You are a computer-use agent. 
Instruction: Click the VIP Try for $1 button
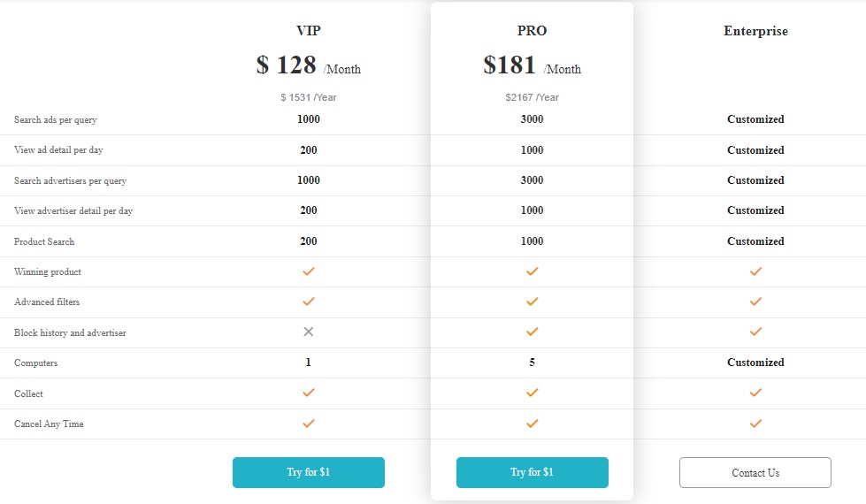[308, 472]
